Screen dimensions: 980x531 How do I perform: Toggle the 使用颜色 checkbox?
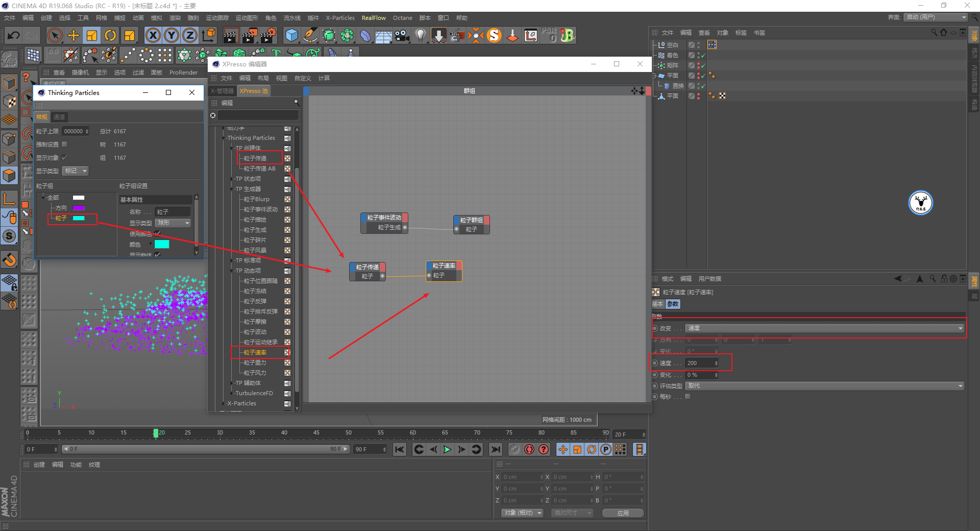click(158, 233)
